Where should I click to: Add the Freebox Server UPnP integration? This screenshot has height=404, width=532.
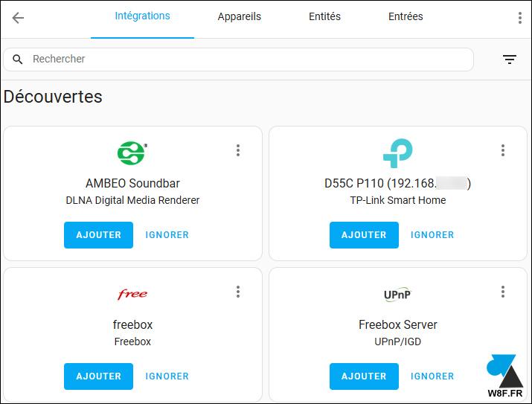[364, 376]
